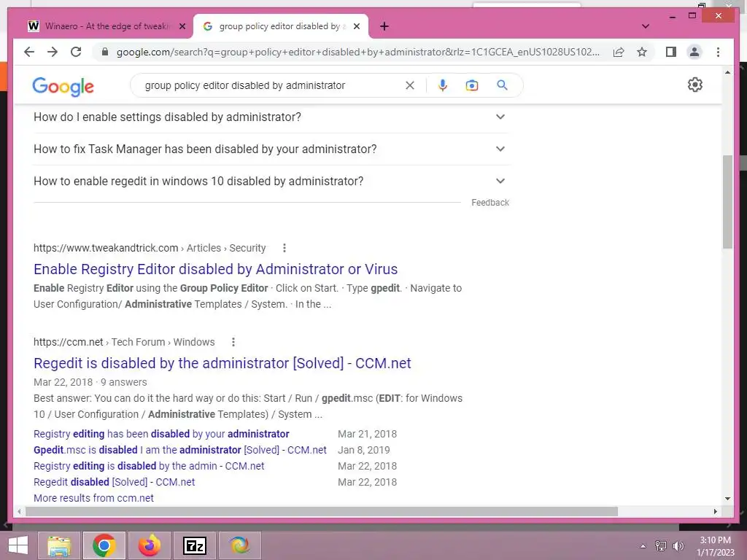Start voice search with microphone
Viewport: 747px width, 560px height.
[443, 85]
